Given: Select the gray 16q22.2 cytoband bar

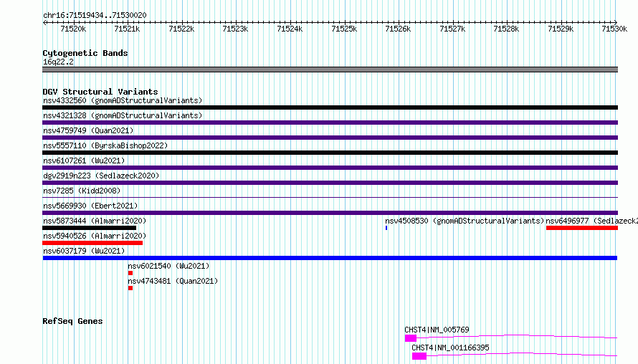Looking at the screenshot, I should pos(330,70).
